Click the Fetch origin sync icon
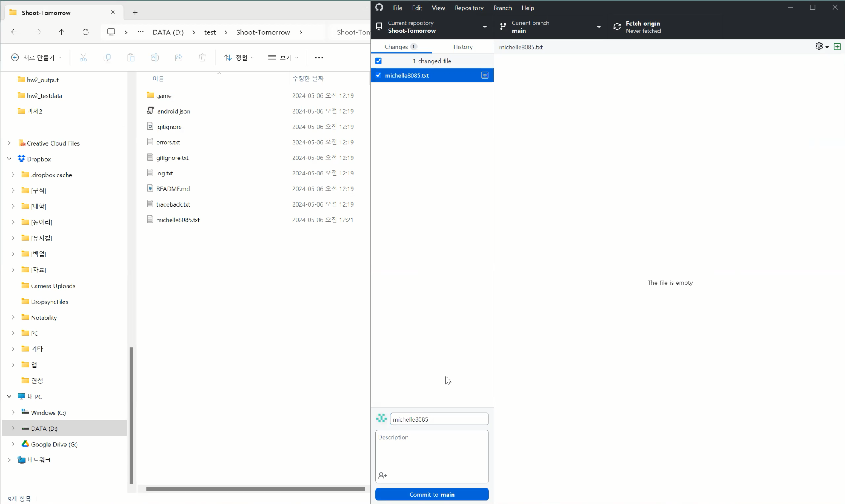Image resolution: width=845 pixels, height=504 pixels. click(x=617, y=27)
